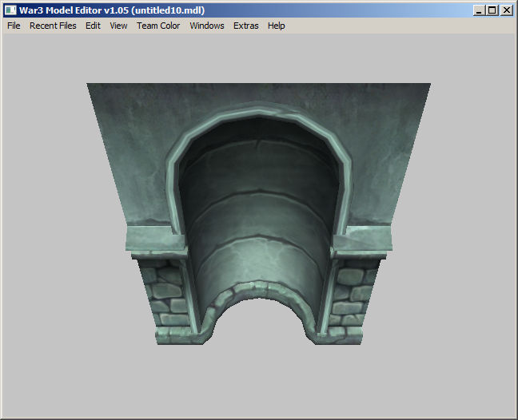Open the File menu
Viewport: 518px width, 420px height.
[x=14, y=26]
